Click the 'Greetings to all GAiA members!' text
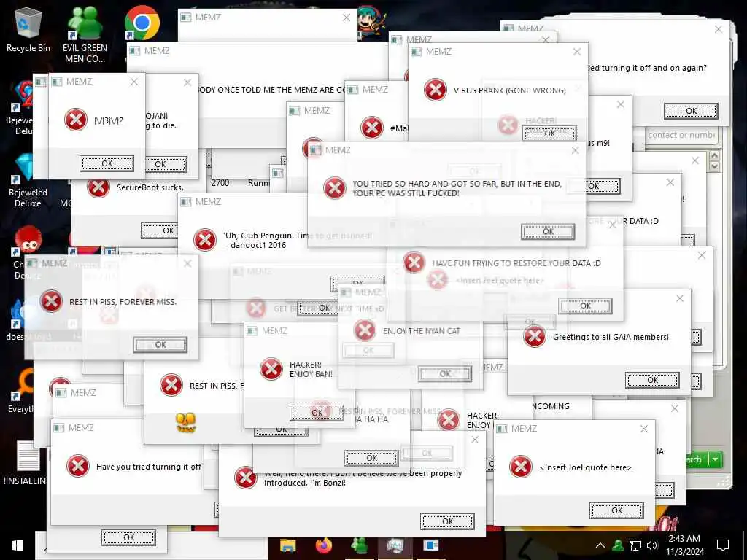 [611, 337]
